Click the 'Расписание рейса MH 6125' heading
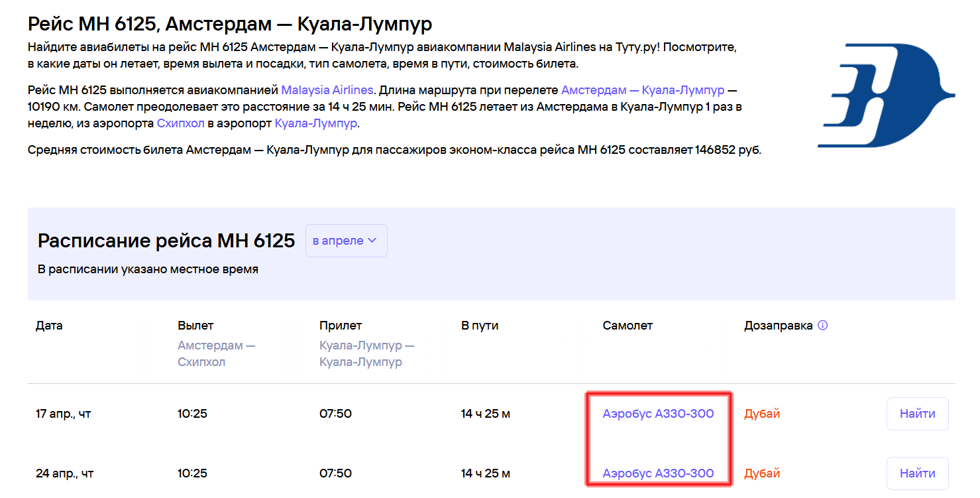Screen dimensions: 980x498 tap(166, 241)
